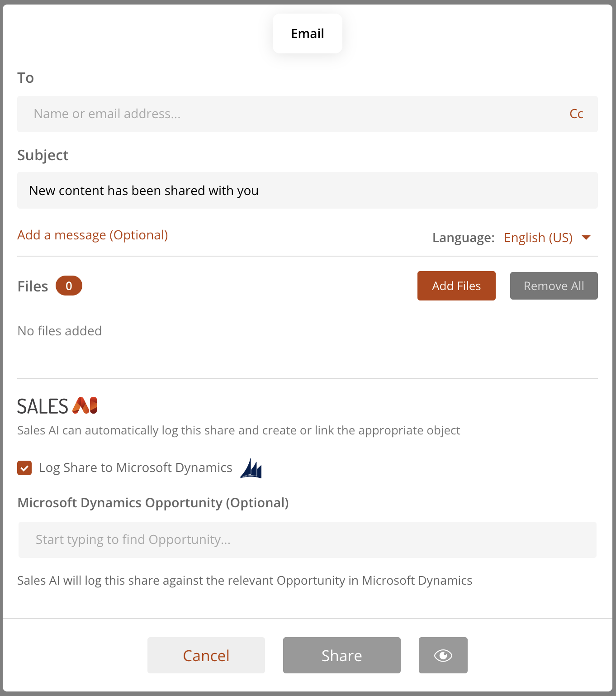Image resolution: width=616 pixels, height=696 pixels.
Task: Click the Opportunity search field
Action: click(308, 540)
